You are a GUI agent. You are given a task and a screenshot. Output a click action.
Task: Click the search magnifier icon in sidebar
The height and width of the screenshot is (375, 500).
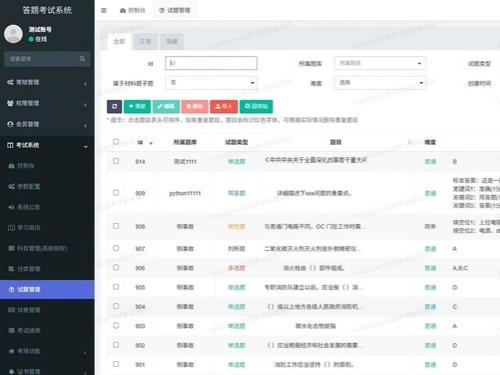pos(82,59)
